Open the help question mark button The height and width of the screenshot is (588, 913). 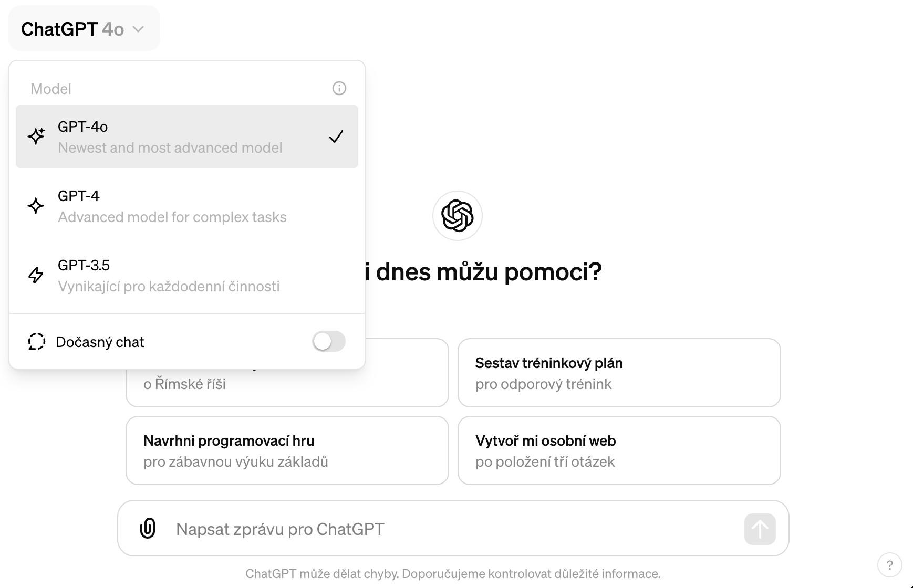coord(889,565)
